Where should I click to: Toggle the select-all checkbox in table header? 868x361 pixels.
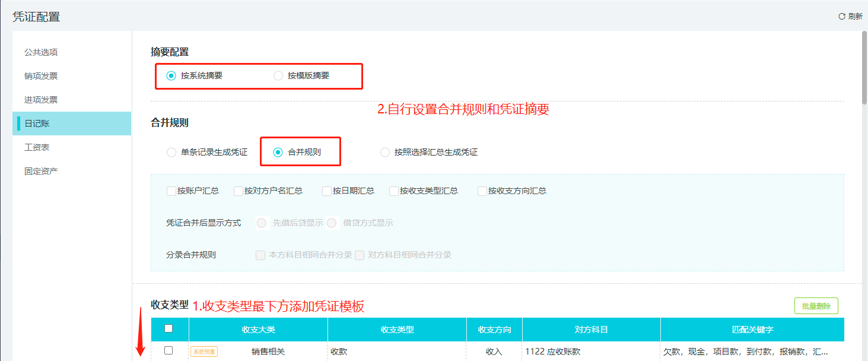[x=168, y=328]
